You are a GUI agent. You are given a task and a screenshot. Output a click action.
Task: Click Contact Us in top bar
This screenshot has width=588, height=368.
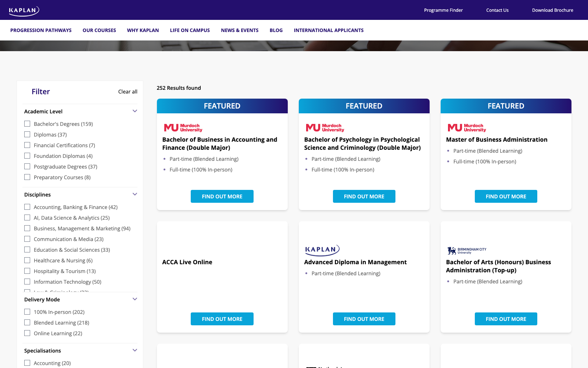tap(498, 10)
